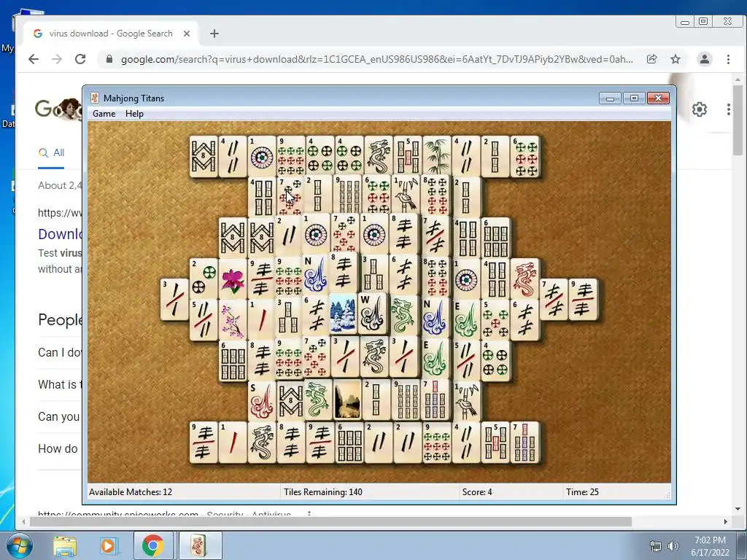The height and width of the screenshot is (560, 747).
Task: Select the bamboo plant tile in top row
Action: click(x=437, y=157)
